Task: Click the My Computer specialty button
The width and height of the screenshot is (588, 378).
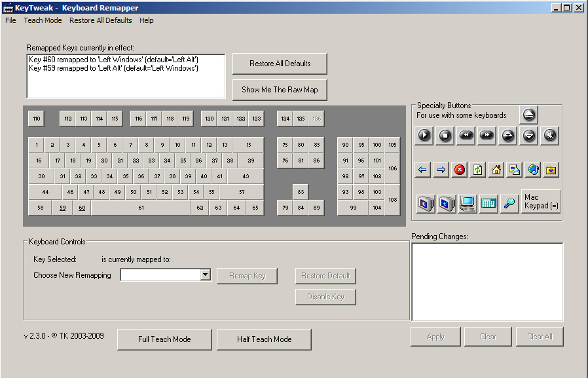Action: pyautogui.click(x=468, y=204)
